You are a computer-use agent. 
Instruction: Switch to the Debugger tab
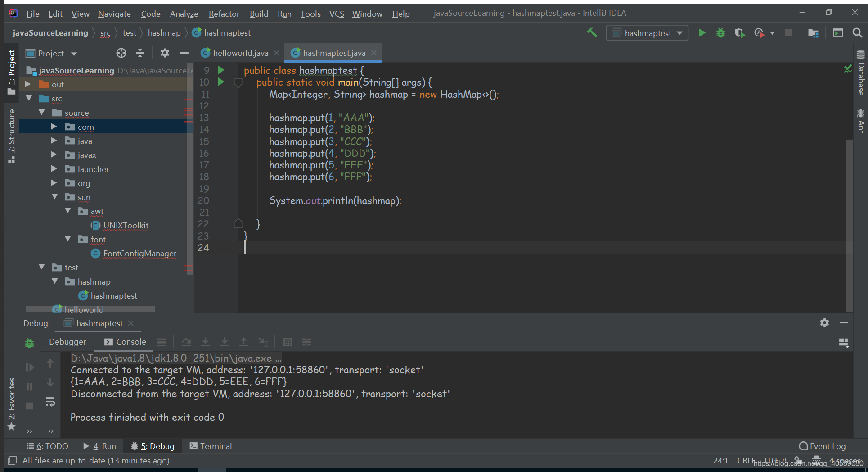[x=67, y=342]
